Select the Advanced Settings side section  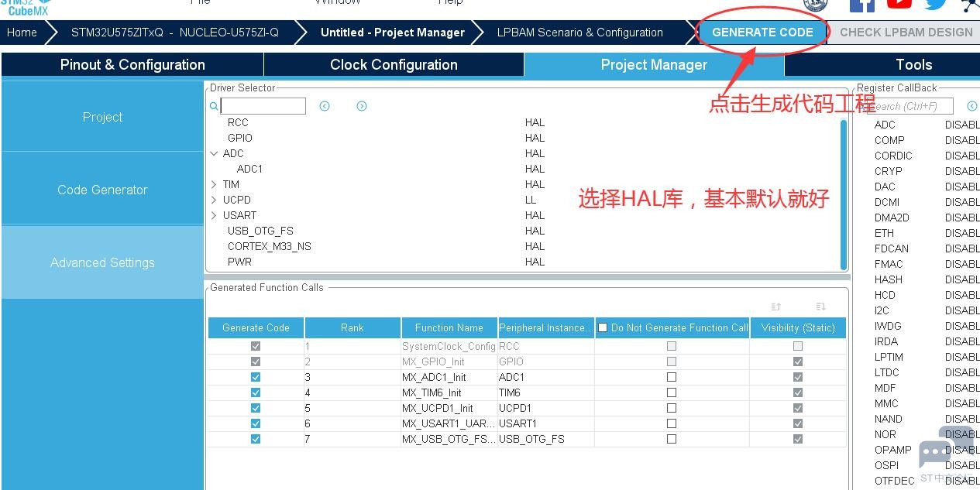pos(102,262)
